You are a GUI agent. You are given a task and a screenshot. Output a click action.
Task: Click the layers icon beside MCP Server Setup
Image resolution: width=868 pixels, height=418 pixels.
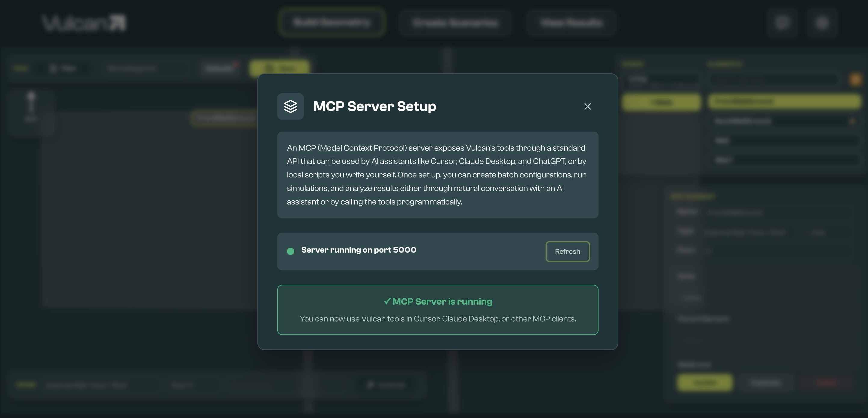pyautogui.click(x=291, y=106)
